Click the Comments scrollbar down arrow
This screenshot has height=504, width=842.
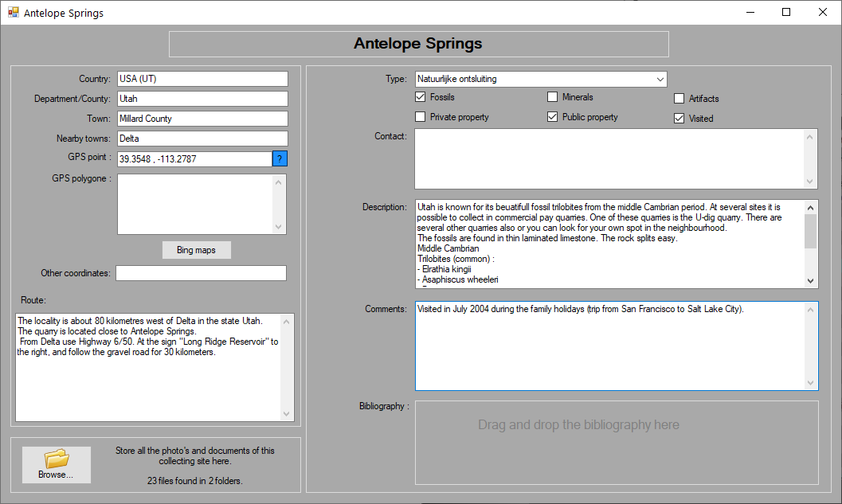tap(810, 383)
